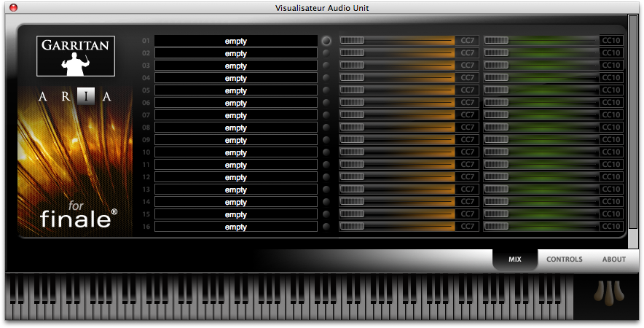Click the channel 01 orange volume slider
Viewport: 644px width, 328px height.
click(x=397, y=41)
